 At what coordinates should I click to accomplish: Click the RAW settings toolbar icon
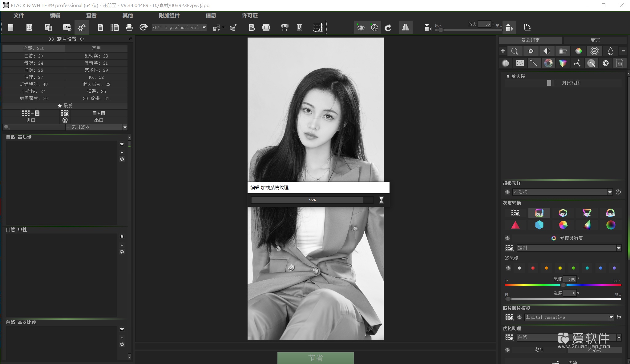67,28
